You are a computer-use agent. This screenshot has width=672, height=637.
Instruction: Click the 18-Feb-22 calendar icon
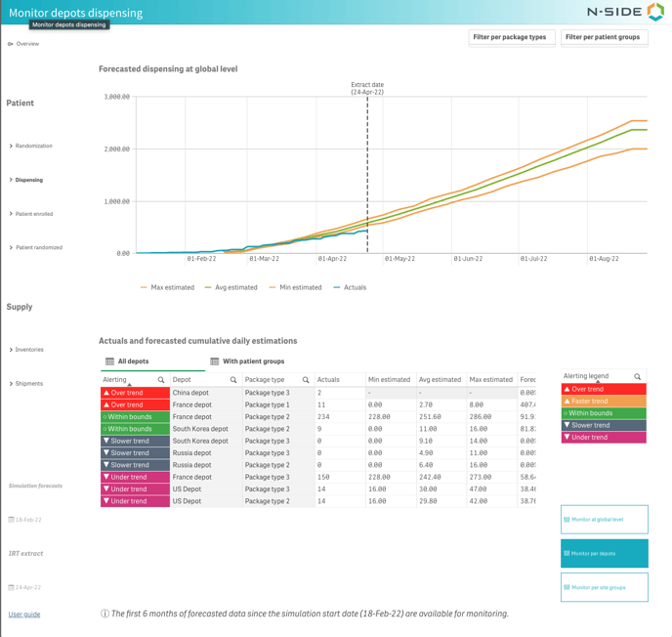[11, 520]
